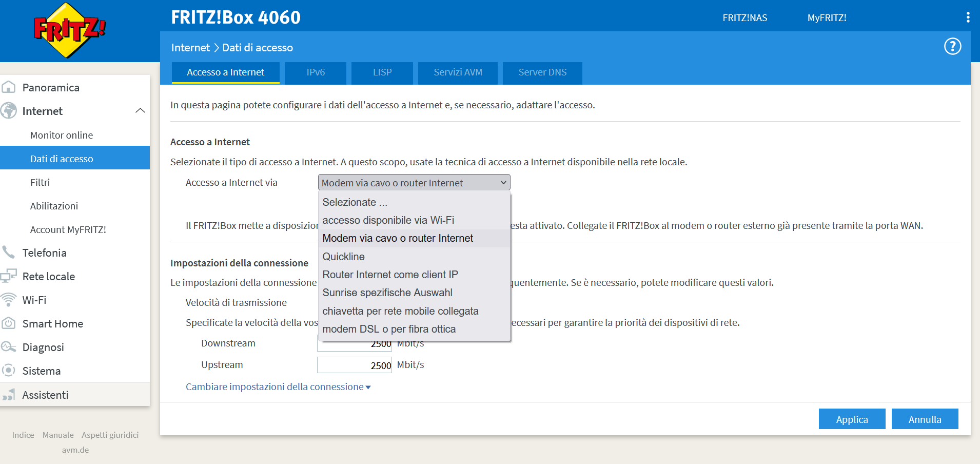Viewport: 980px width, 464px height.
Task: Select 'Dati di accesso' submenu item
Action: (75, 159)
